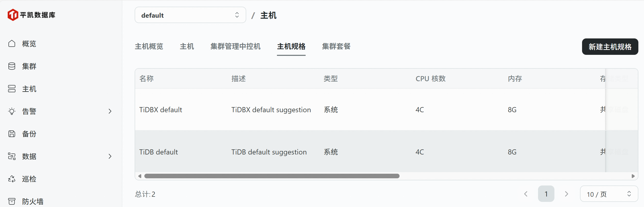Viewport: 644px width, 207px height.
Task: Click the 新建主机规格 button
Action: pyautogui.click(x=610, y=47)
